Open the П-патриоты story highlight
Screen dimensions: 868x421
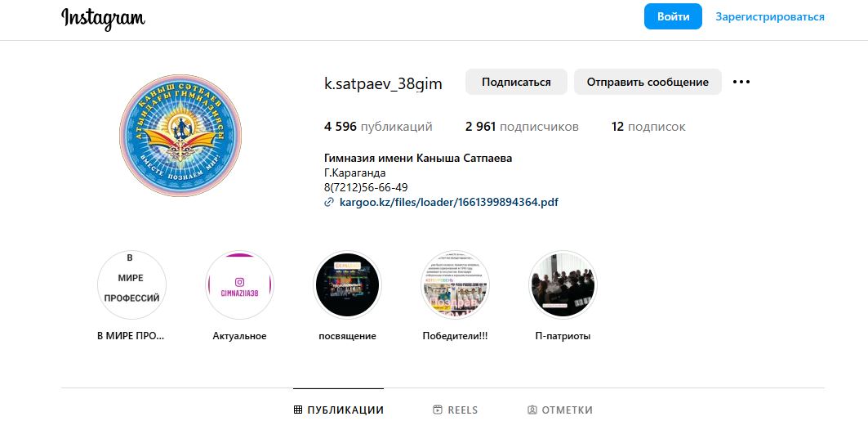point(563,284)
